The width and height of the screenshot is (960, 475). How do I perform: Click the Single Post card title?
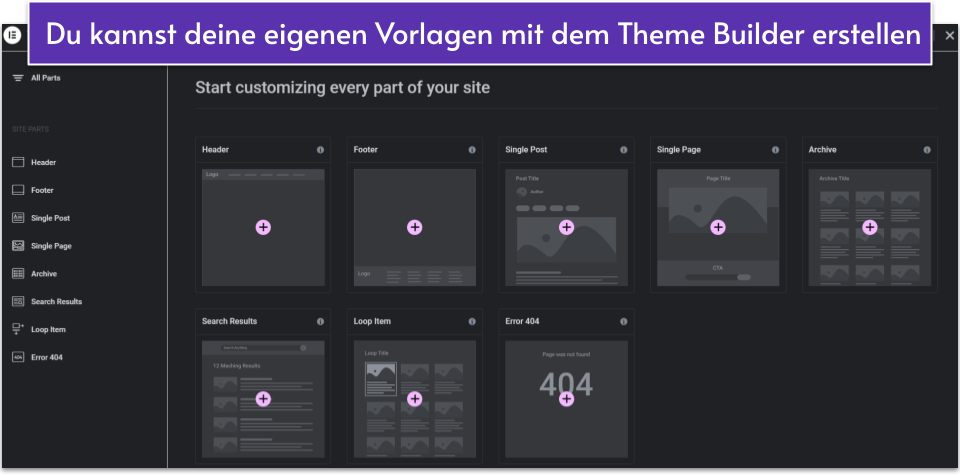pyautogui.click(x=526, y=150)
